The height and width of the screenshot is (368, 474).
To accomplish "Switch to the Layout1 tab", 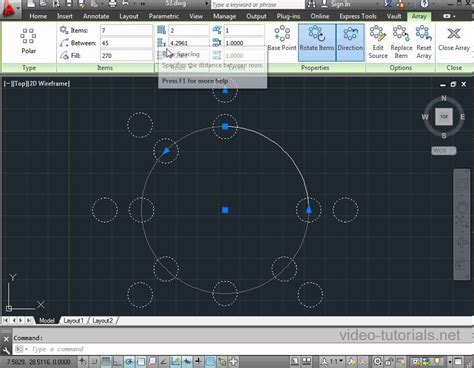I will [x=73, y=321].
